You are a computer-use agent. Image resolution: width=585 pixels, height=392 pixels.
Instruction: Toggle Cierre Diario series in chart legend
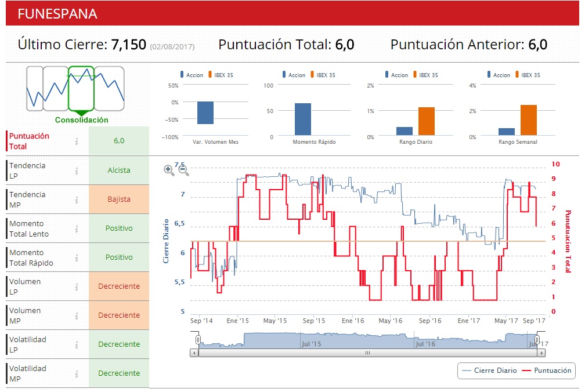click(489, 371)
